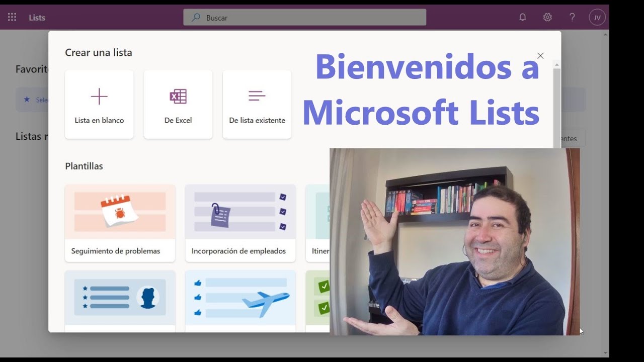Click the existing list lines icon
The width and height of the screenshot is (644, 362).
click(x=257, y=96)
